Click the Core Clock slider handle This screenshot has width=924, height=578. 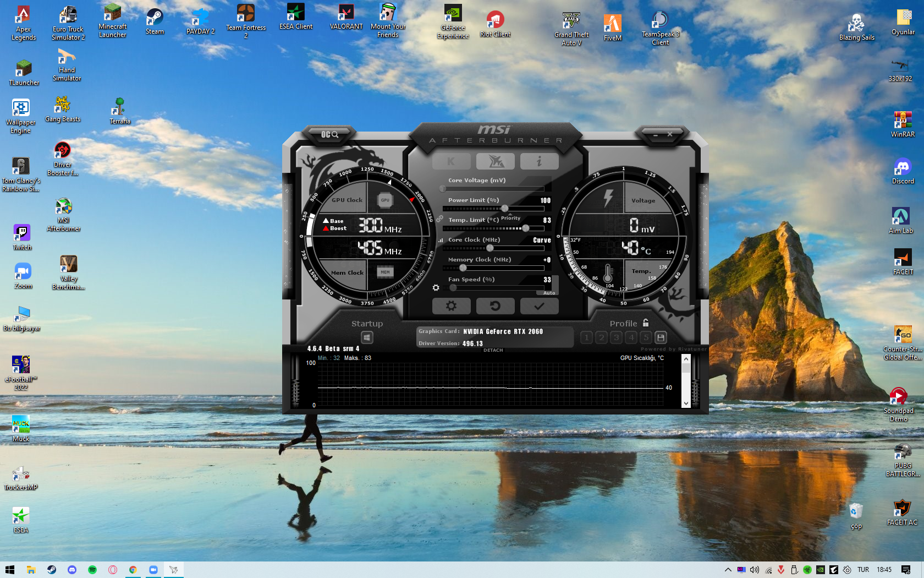pos(490,248)
